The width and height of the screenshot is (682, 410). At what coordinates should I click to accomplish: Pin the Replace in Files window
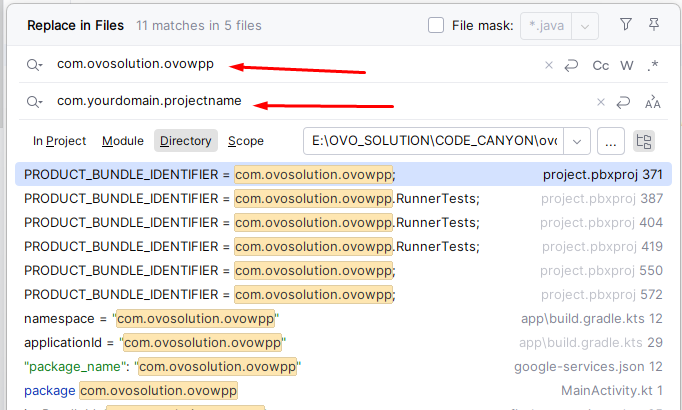point(654,25)
